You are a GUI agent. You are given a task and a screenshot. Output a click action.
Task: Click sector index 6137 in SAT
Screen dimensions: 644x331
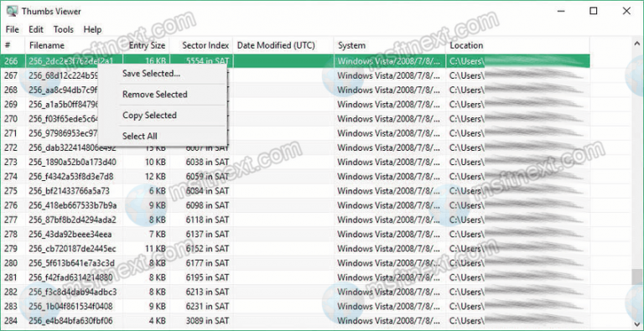(x=207, y=235)
